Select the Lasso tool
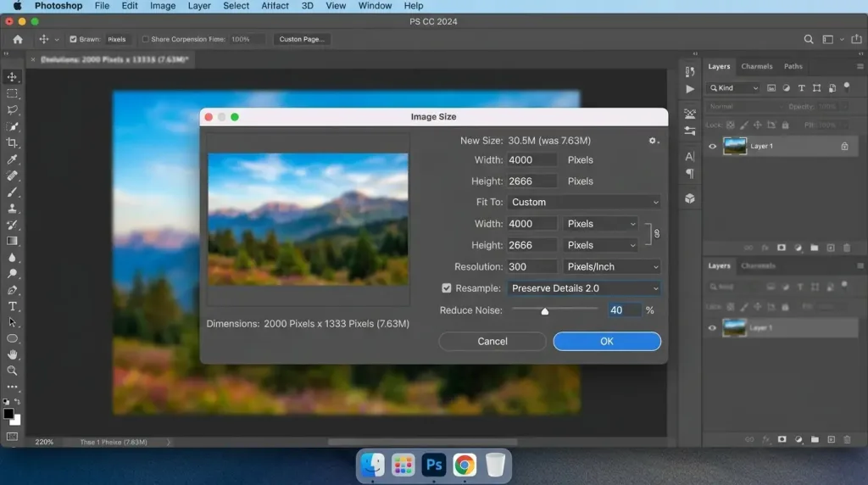Image resolution: width=868 pixels, height=485 pixels. point(12,109)
